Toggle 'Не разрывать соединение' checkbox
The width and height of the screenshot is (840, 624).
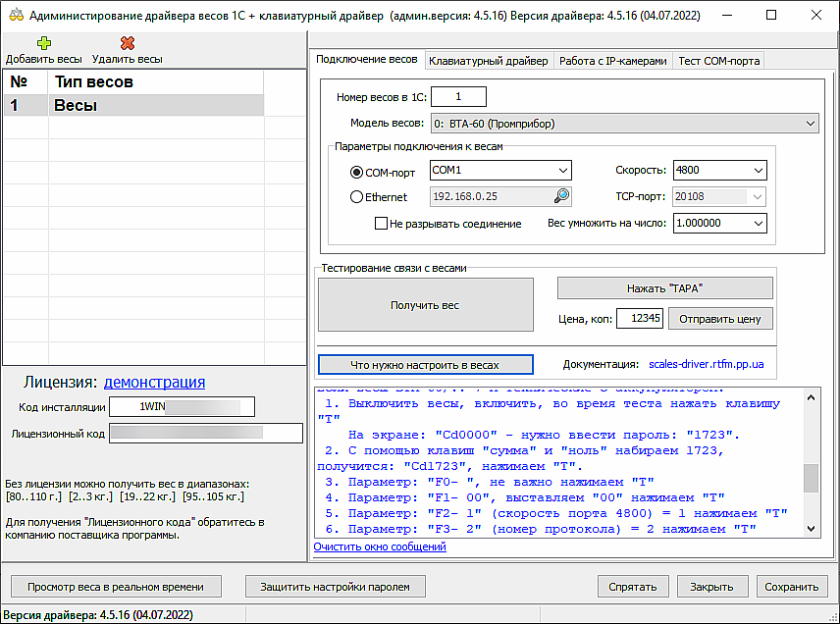(x=381, y=224)
